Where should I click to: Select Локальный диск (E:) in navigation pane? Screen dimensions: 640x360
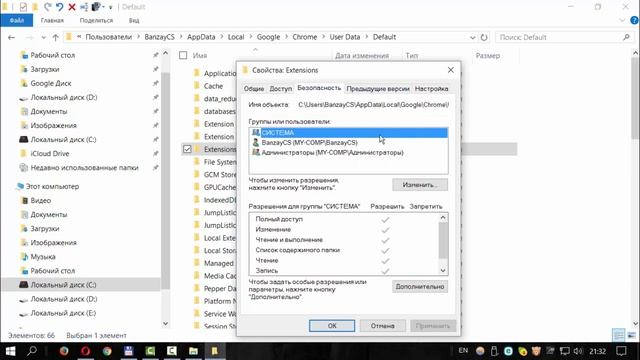63,313
